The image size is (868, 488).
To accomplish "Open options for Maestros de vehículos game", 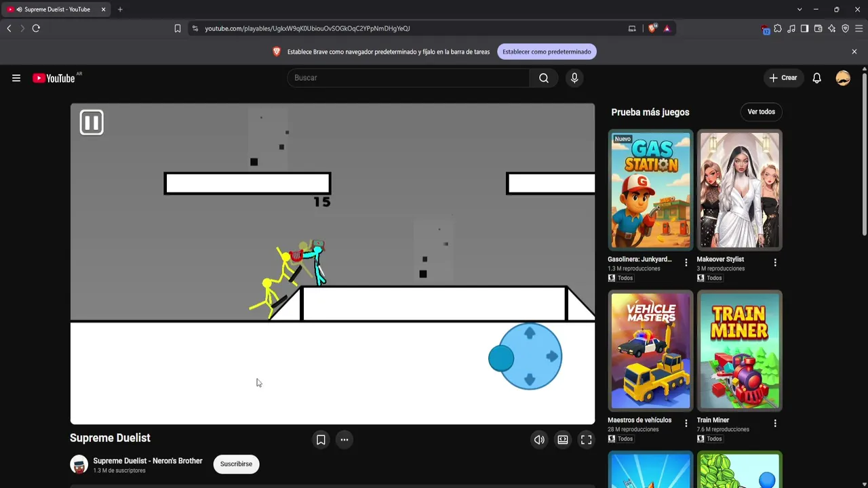I will (686, 423).
